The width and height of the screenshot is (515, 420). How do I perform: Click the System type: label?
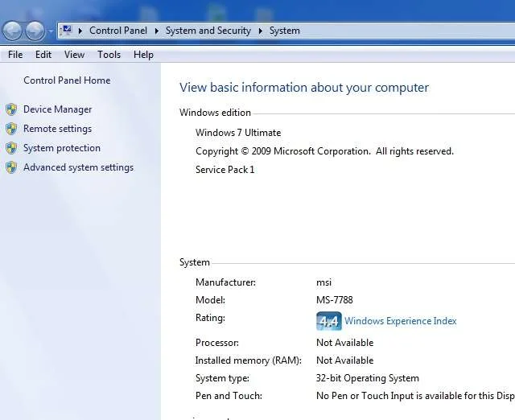click(x=222, y=378)
